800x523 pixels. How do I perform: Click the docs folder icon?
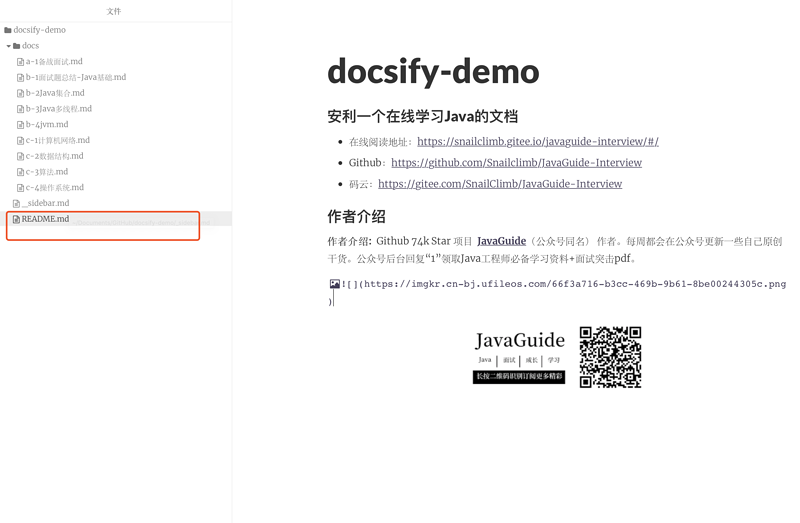click(17, 46)
